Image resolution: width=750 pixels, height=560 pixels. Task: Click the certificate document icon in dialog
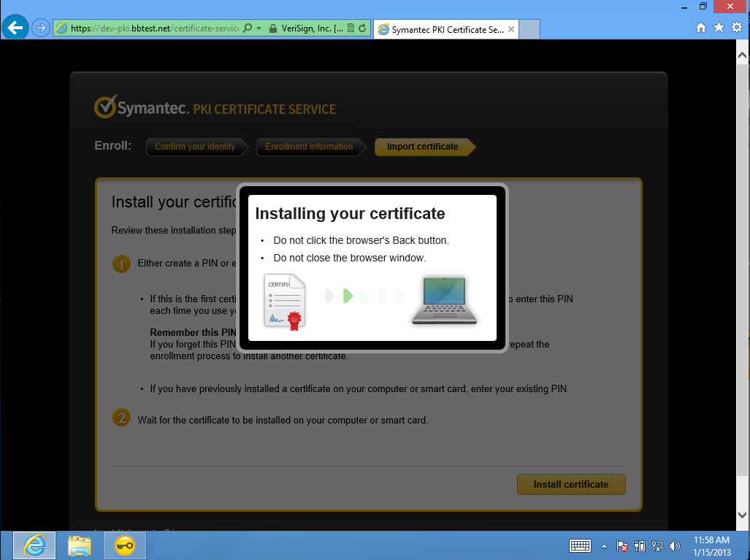285,302
